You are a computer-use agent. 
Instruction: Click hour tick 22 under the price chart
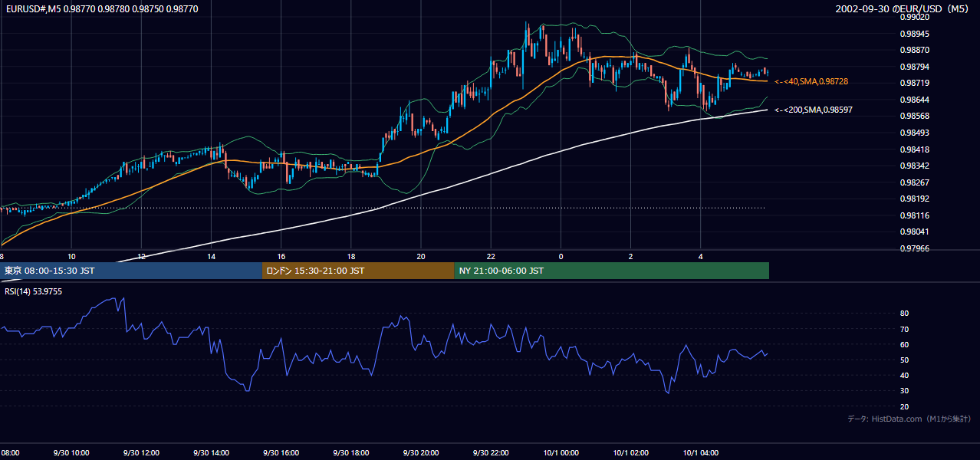pyautogui.click(x=491, y=256)
